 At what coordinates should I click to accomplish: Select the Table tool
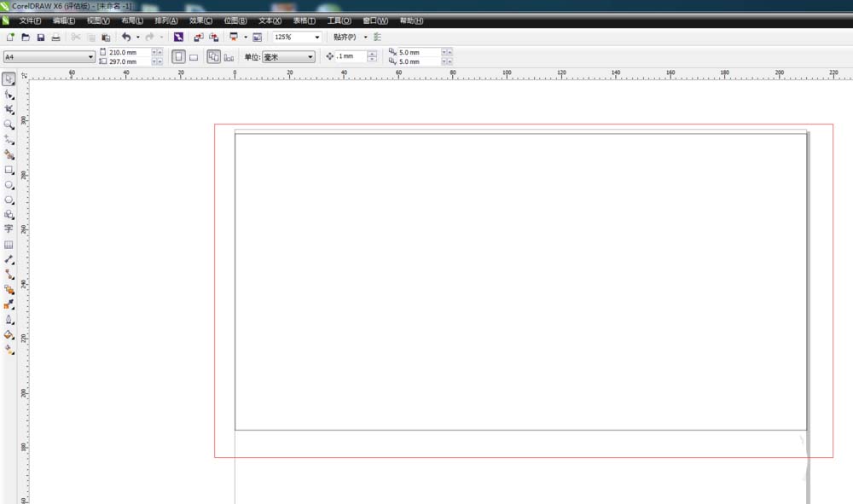9,245
